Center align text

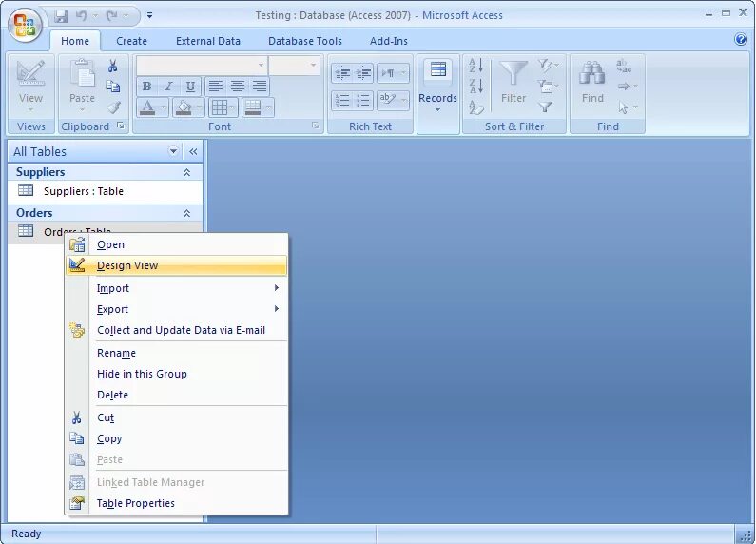coord(237,87)
